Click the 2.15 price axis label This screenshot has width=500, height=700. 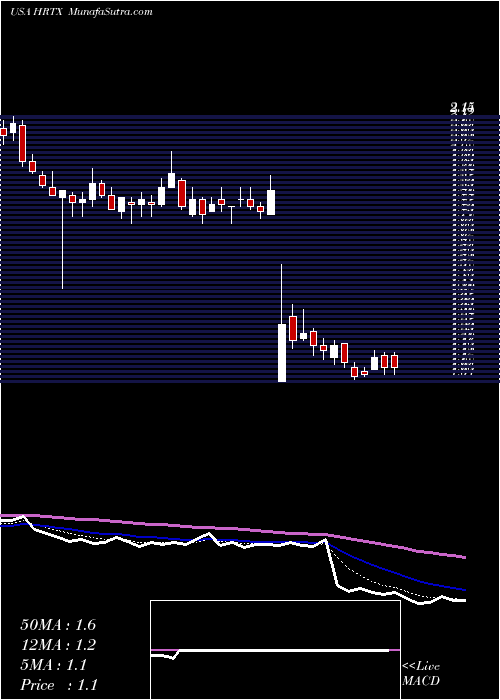[462, 108]
